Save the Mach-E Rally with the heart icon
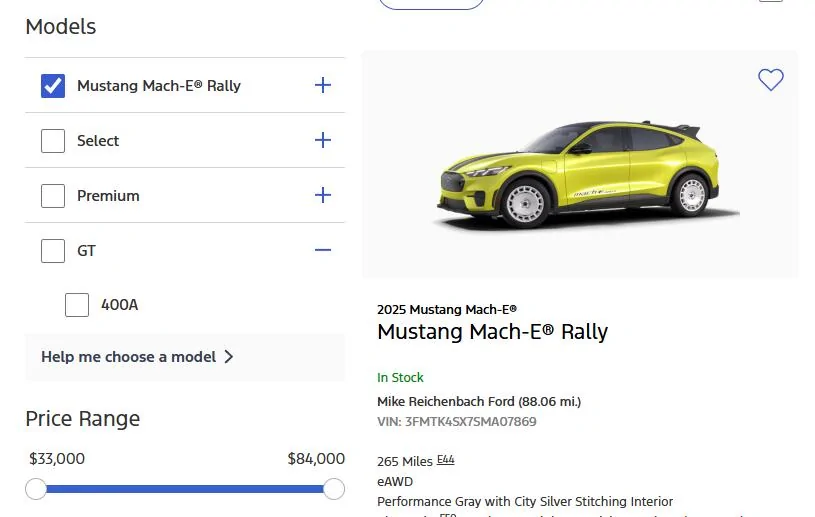This screenshot has height=517, width=815. [770, 80]
